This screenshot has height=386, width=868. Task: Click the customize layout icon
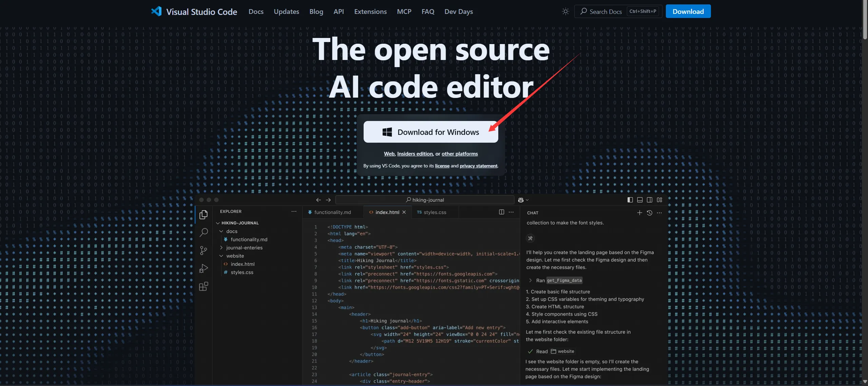(x=659, y=200)
